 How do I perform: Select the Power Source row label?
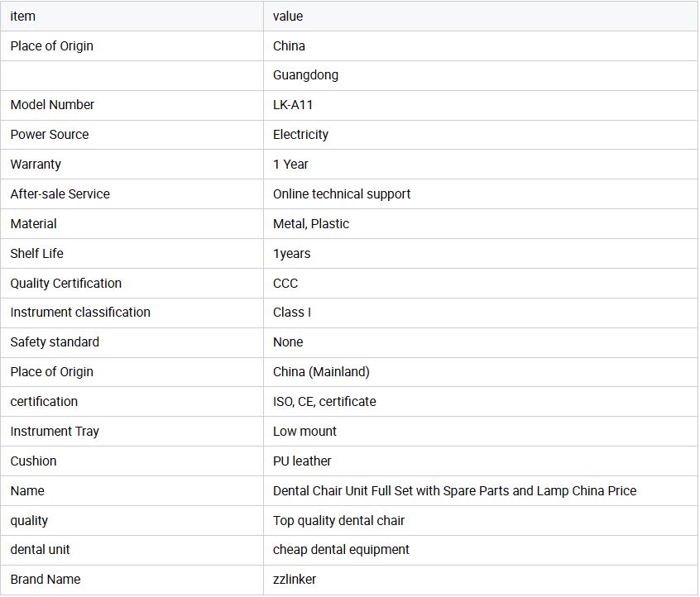pos(50,135)
